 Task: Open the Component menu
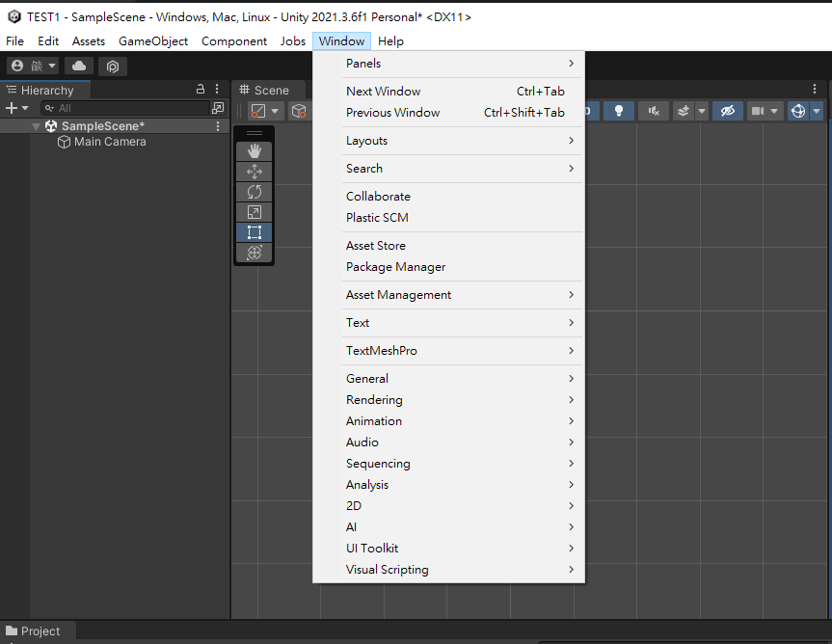pyautogui.click(x=234, y=40)
